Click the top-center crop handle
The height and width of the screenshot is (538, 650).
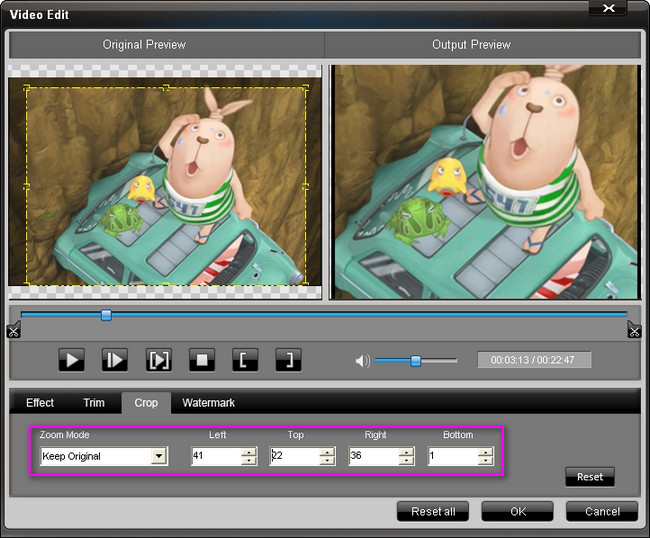point(166,88)
